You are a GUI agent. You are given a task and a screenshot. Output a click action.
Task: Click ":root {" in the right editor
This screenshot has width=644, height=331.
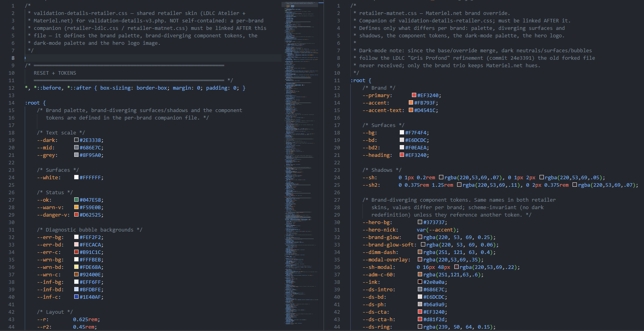pyautogui.click(x=361, y=80)
